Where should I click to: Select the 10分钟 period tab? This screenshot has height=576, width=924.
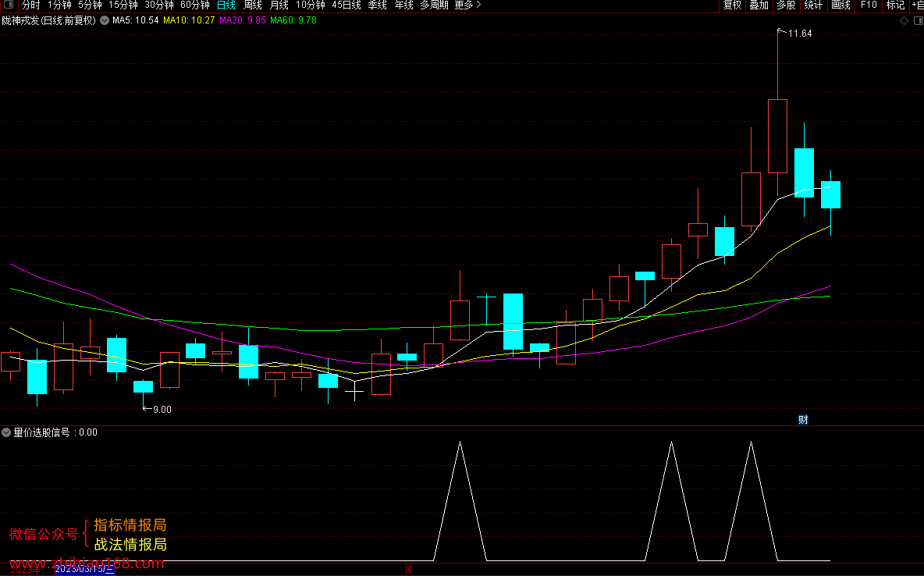[x=311, y=5]
